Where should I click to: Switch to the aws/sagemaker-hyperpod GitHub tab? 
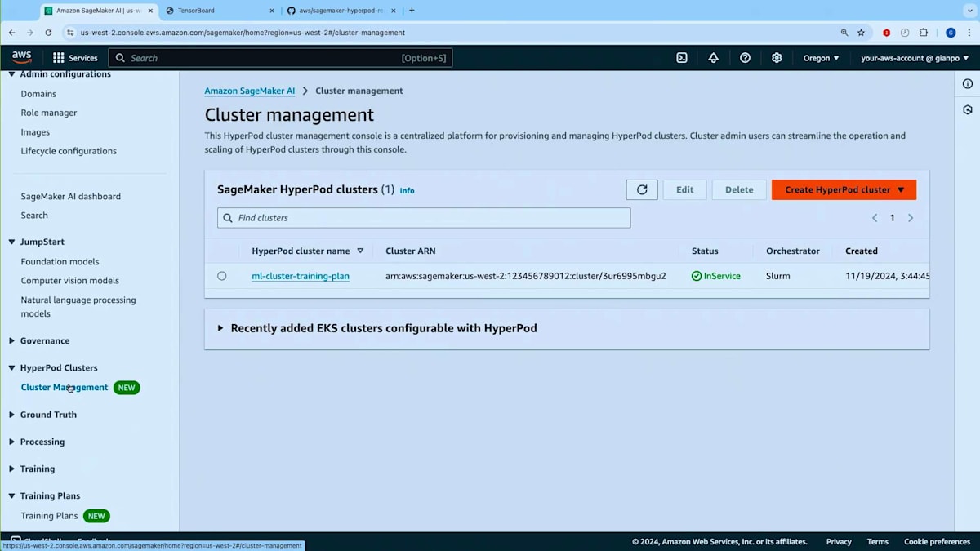click(341, 11)
